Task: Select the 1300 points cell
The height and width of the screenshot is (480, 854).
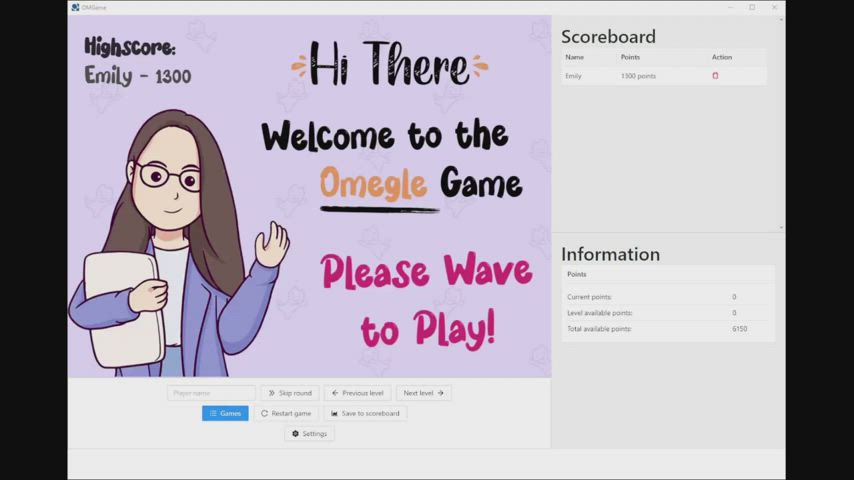Action: [x=638, y=76]
